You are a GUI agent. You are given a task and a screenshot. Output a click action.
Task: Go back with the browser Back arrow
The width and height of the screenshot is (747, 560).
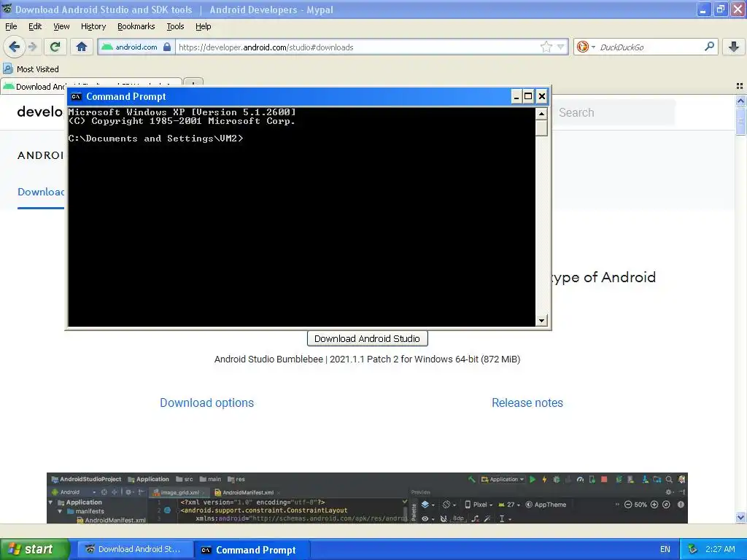[x=15, y=47]
